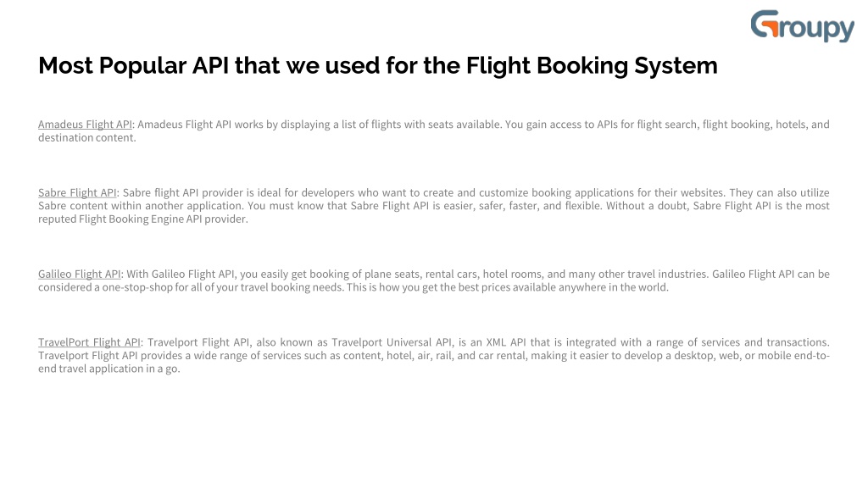Click the stylized G mark of Groupy logo

(765, 24)
